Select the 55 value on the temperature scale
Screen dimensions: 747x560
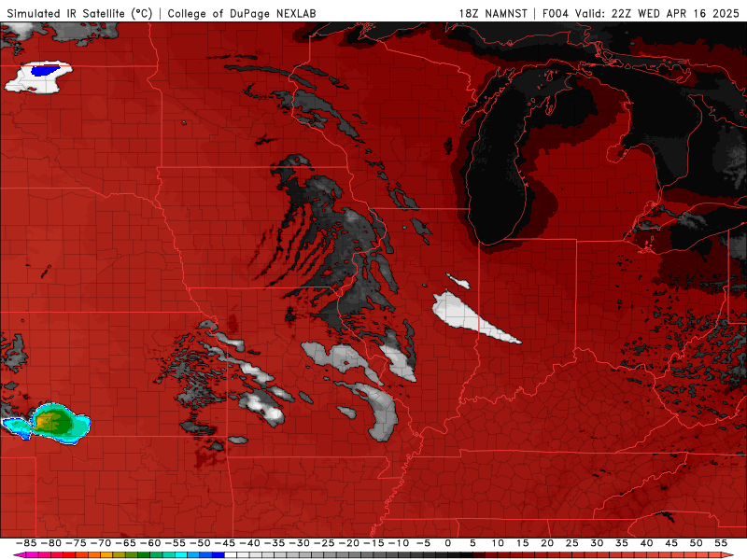(721, 543)
